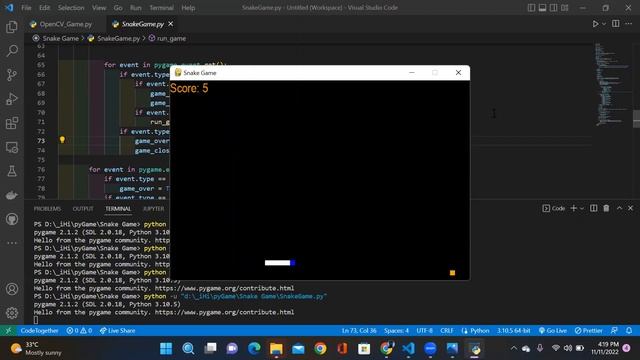Viewport: 640px width, 360px height.
Task: Open the Remote Explorer view
Action: pyautogui.click(x=12, y=147)
